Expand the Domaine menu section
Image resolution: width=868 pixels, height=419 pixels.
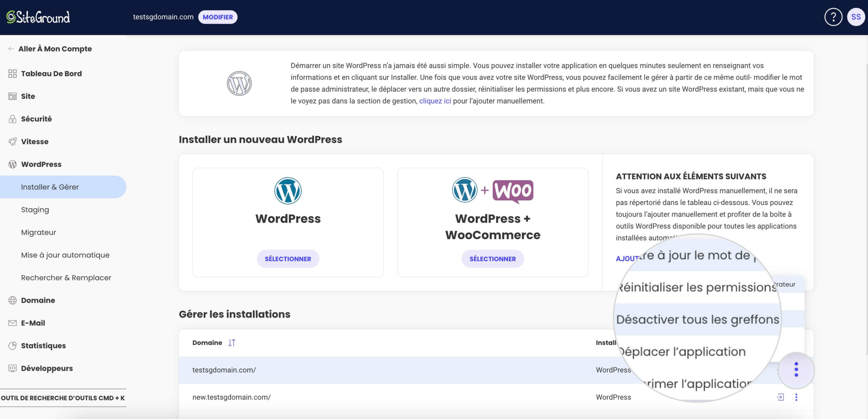pos(38,300)
